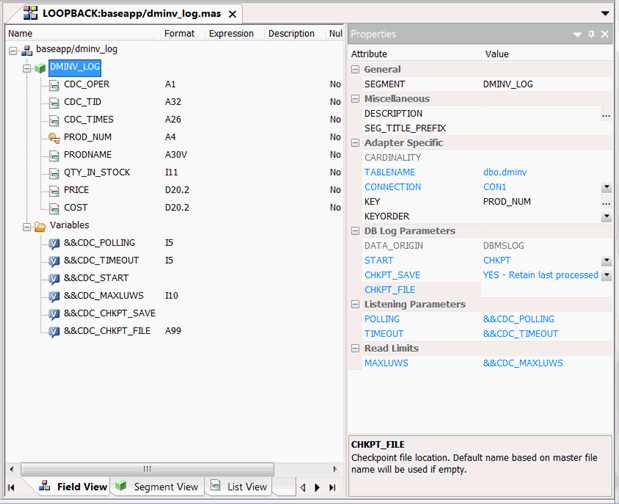This screenshot has width=619, height=504.
Task: Click the CHKPT_FILE value input field
Action: [x=546, y=290]
